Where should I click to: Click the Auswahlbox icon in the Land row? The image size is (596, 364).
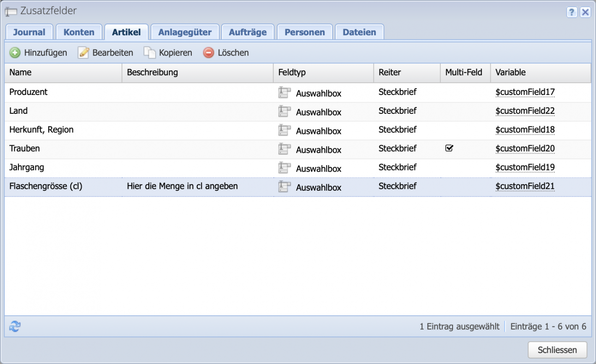tap(285, 111)
